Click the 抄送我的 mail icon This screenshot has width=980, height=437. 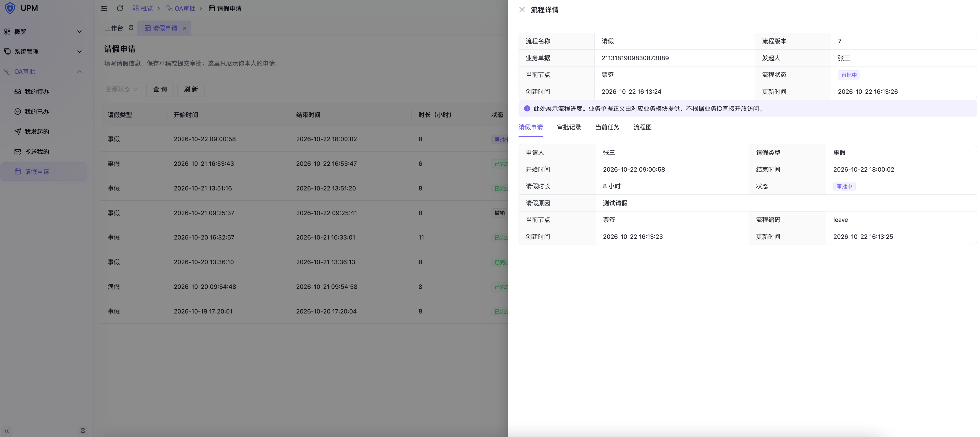tap(17, 152)
